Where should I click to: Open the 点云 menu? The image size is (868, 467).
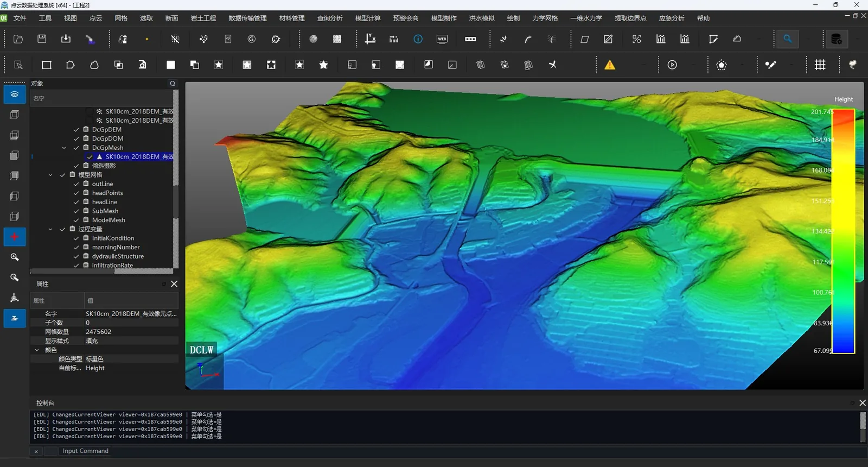(x=96, y=18)
